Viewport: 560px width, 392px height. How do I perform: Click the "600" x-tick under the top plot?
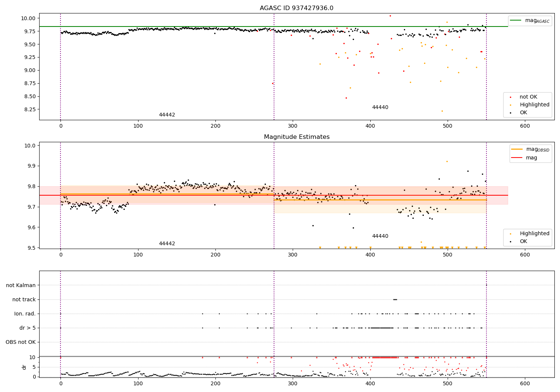click(525, 126)
